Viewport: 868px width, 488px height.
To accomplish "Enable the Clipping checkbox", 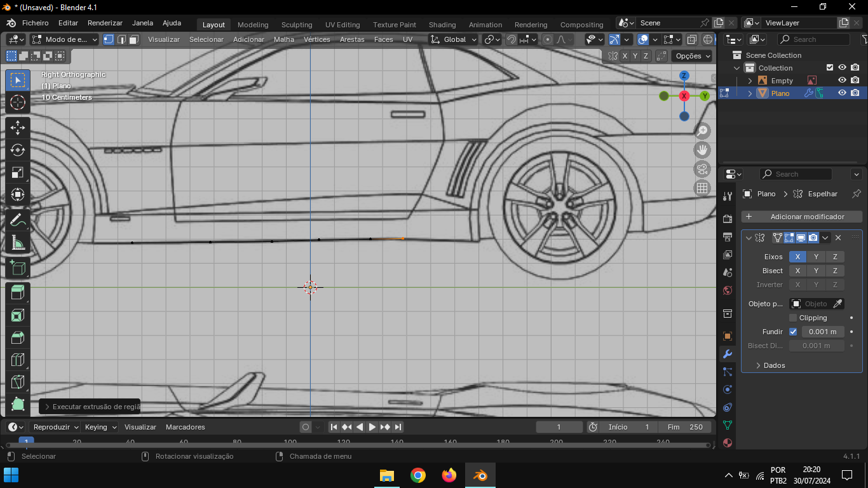I will (793, 318).
